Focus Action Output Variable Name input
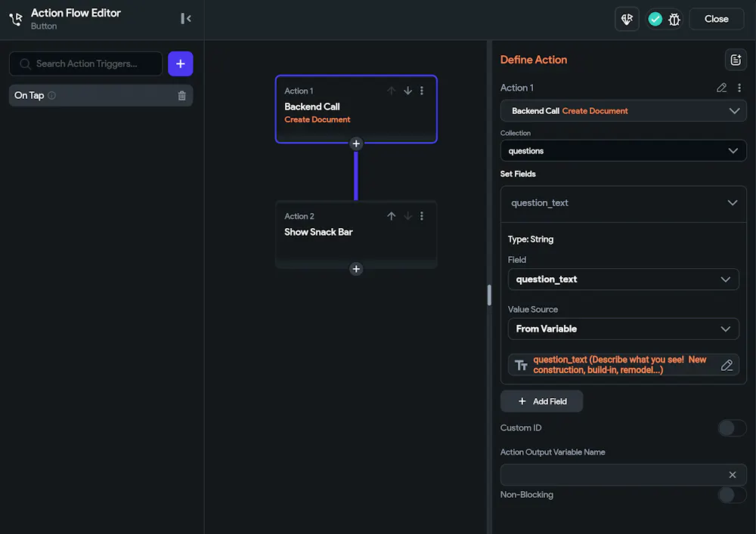Image resolution: width=756 pixels, height=534 pixels. click(624, 475)
